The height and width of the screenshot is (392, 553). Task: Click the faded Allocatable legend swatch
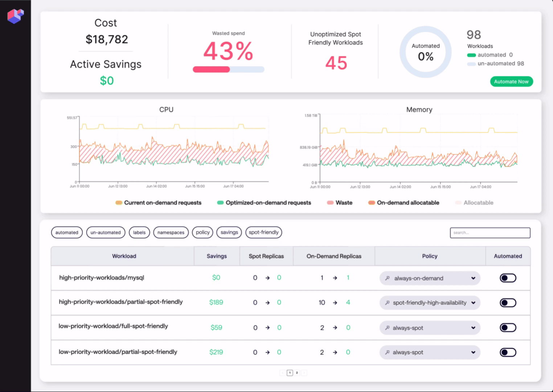458,203
